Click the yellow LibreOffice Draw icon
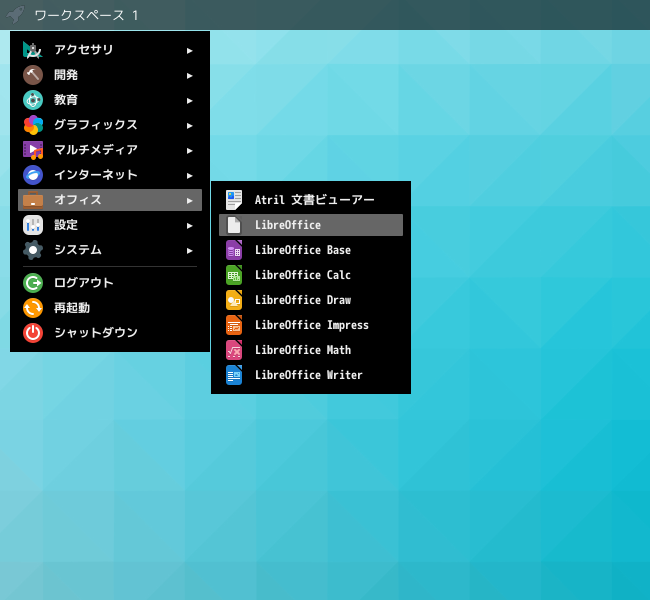 pyautogui.click(x=234, y=300)
